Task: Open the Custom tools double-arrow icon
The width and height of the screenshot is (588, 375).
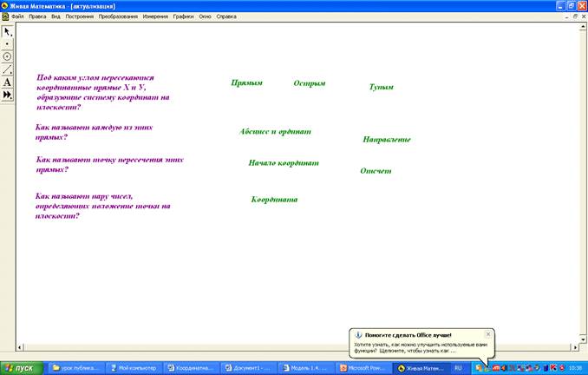Action: [x=7, y=95]
